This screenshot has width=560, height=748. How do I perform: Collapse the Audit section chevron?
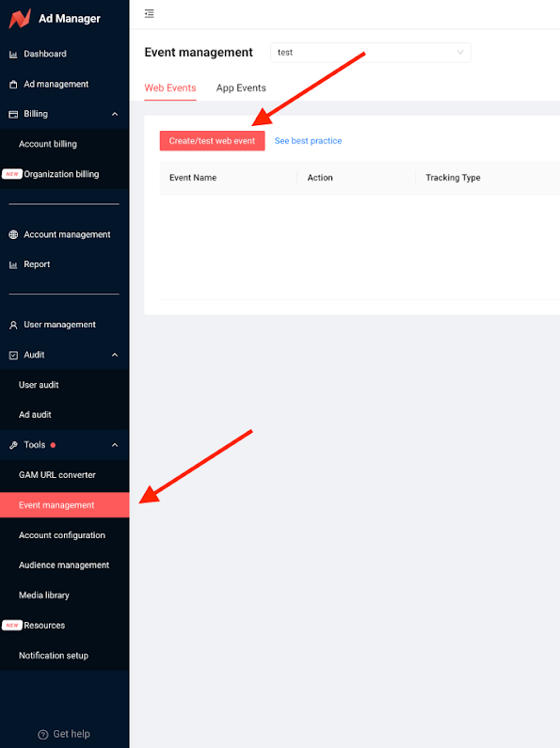(115, 355)
